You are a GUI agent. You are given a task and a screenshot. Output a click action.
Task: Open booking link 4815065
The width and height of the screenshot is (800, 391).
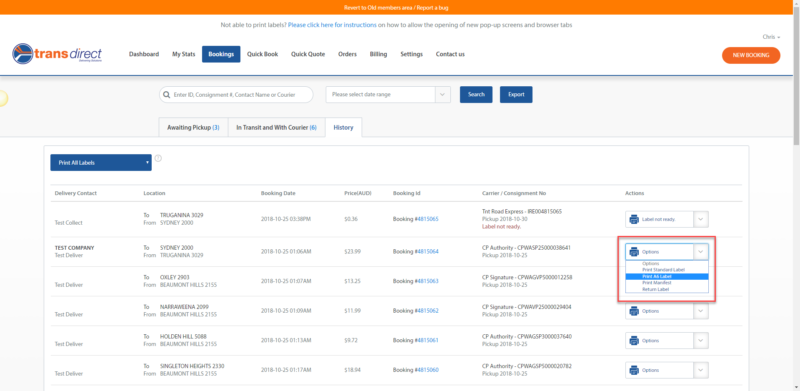pos(428,219)
